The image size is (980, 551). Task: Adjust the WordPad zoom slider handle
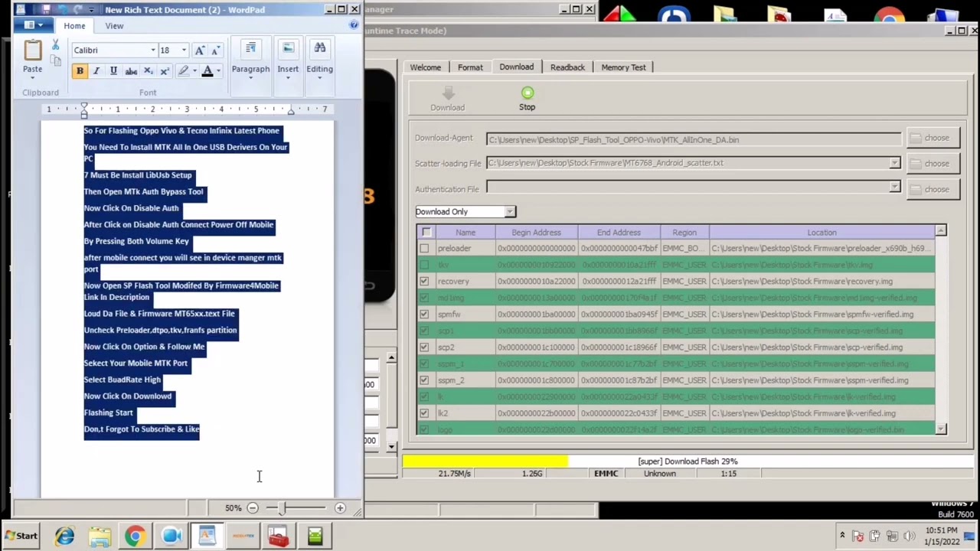[283, 508]
